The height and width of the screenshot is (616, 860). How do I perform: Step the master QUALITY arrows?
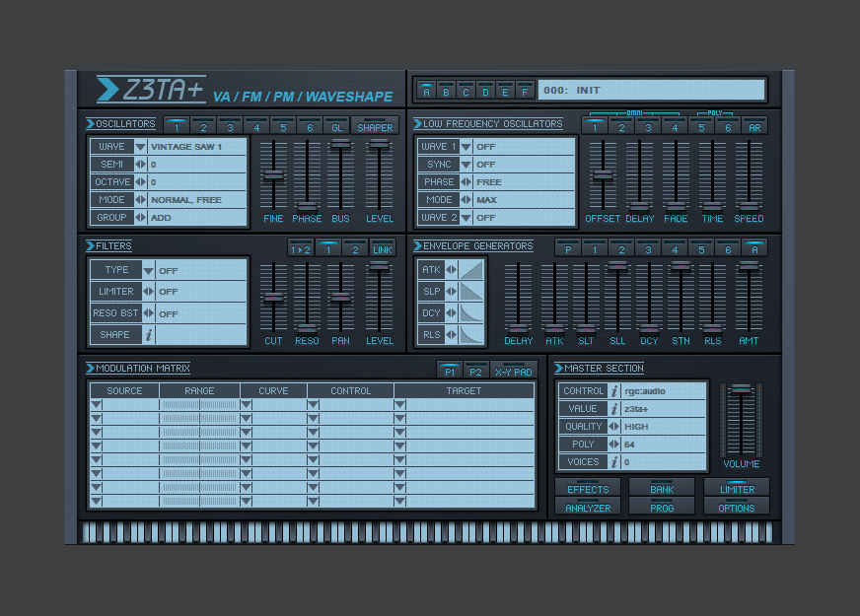[x=613, y=427]
